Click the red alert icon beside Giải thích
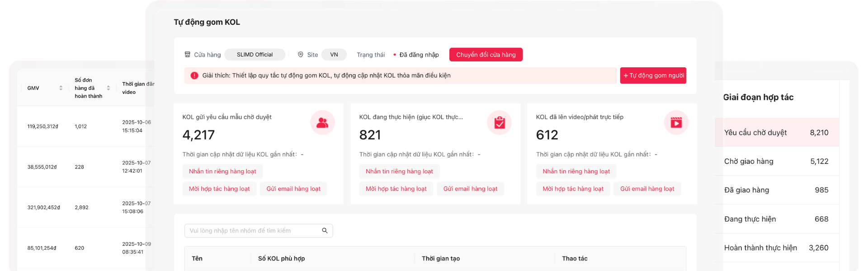The width and height of the screenshot is (868, 271). [x=194, y=75]
